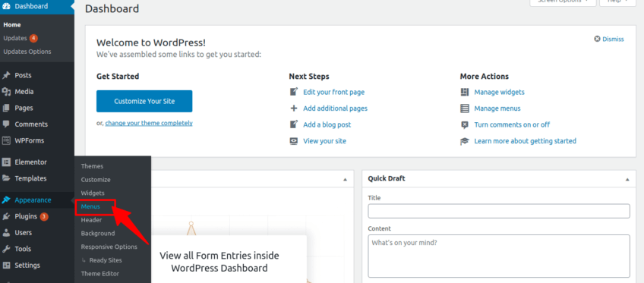The width and height of the screenshot is (644, 283).
Task: Open Media library icon in sidebar
Action: click(x=6, y=92)
